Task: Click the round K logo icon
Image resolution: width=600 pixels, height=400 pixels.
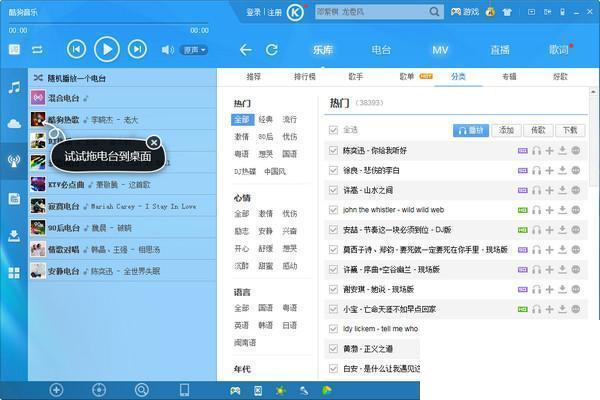Action: 295,13
